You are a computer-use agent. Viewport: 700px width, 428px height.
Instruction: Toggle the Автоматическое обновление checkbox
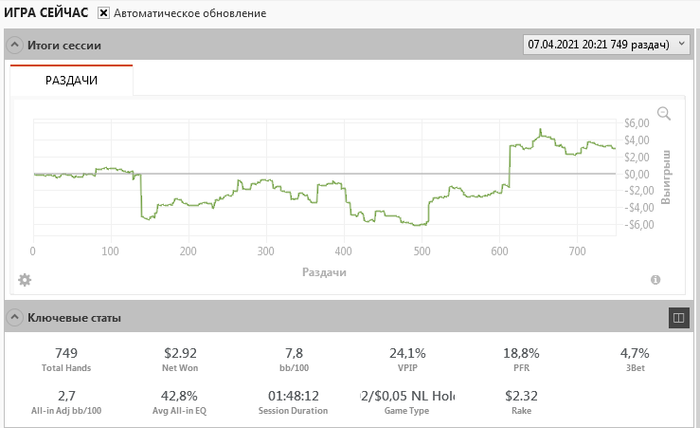pyautogui.click(x=104, y=14)
